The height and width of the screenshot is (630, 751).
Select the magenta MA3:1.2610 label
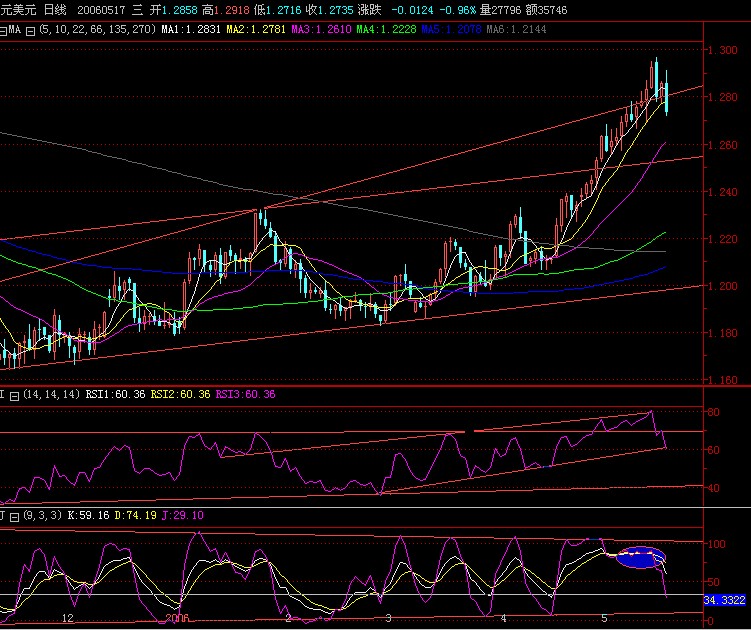point(321,30)
